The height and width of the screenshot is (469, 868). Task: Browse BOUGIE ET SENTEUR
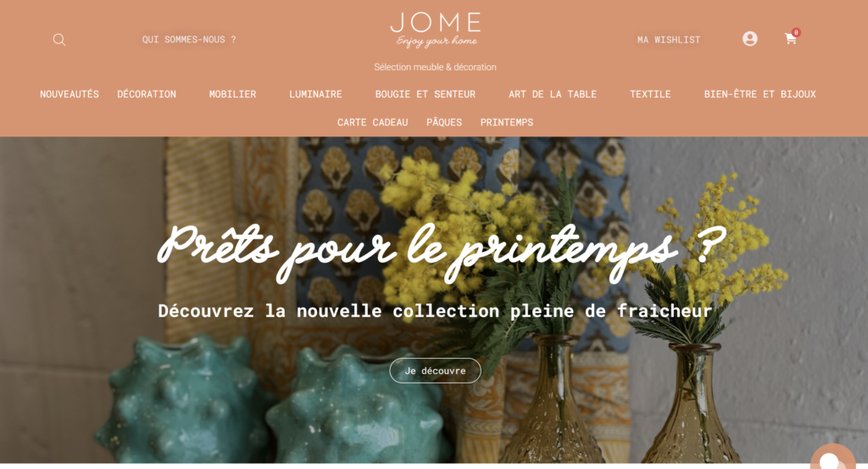[426, 94]
